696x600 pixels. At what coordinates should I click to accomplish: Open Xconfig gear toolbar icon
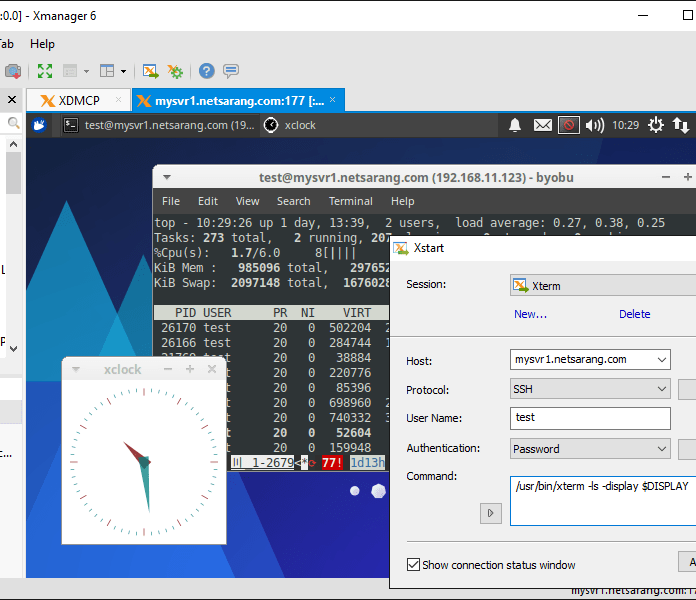pyautogui.click(x=175, y=71)
